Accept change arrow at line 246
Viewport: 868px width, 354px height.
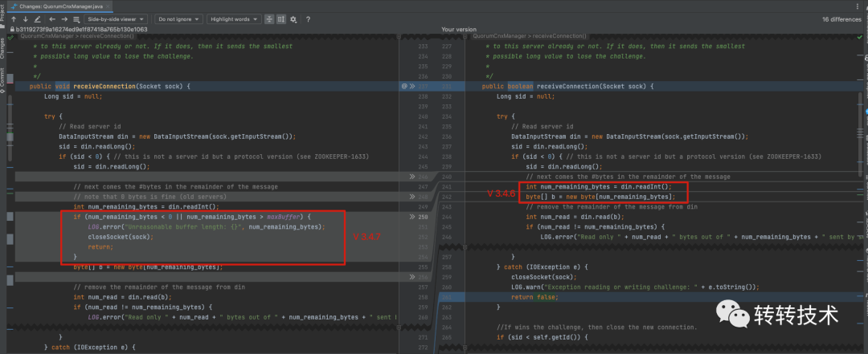tap(411, 177)
